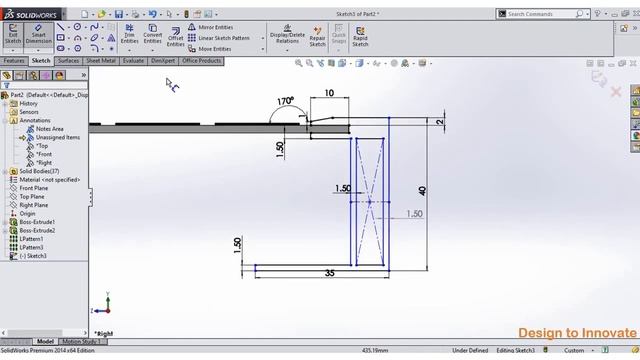Click Convert Entities tool
The image size is (640, 360).
[x=153, y=33]
